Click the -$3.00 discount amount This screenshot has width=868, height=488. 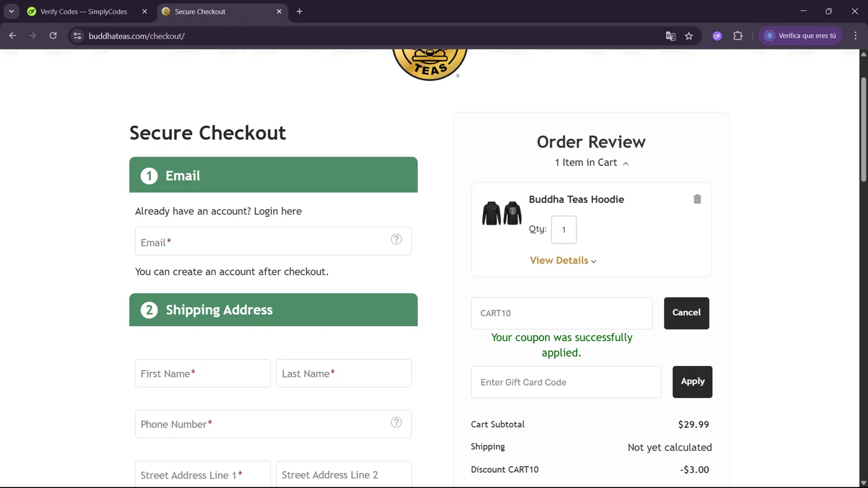click(694, 469)
